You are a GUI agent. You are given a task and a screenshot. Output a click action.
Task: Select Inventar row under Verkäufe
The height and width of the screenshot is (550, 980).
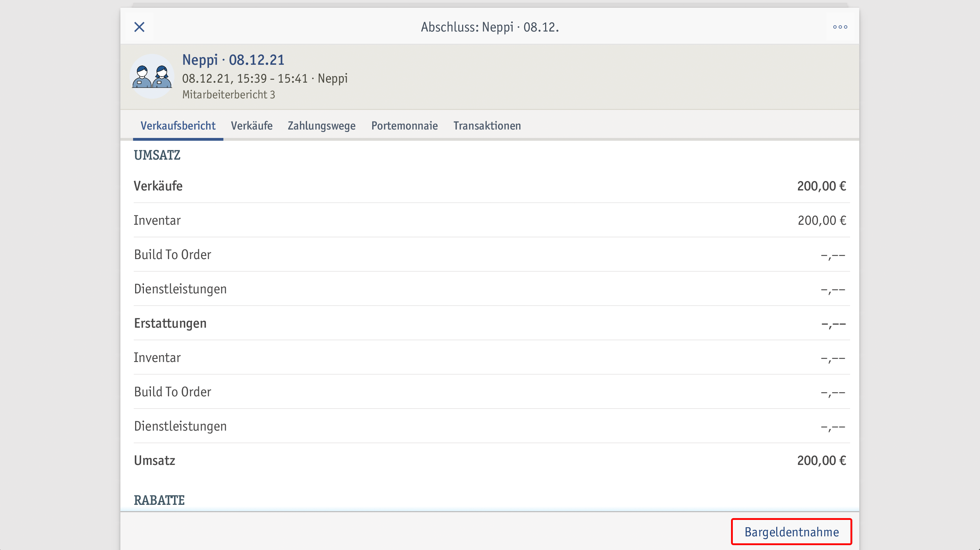[492, 220]
